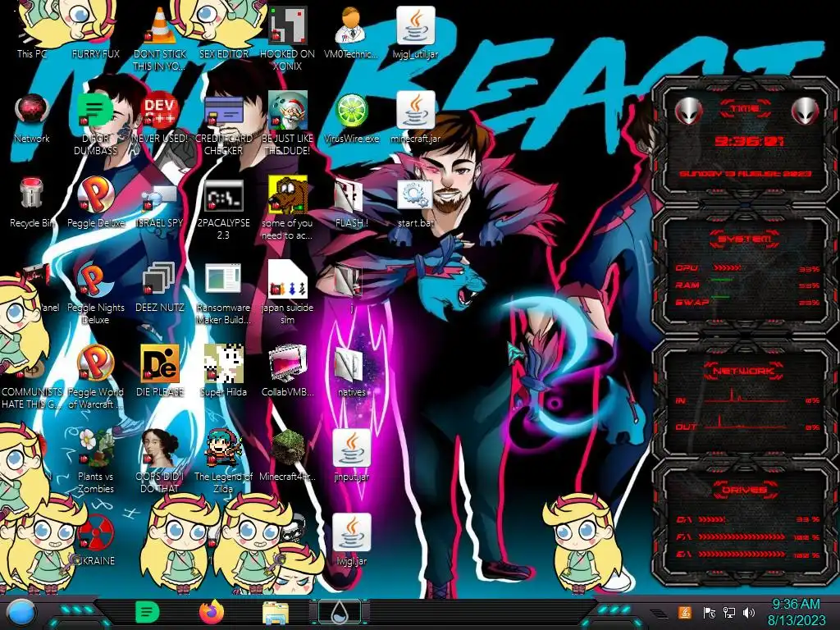Click the Java tray icon
The width and height of the screenshot is (840, 630).
(x=685, y=612)
